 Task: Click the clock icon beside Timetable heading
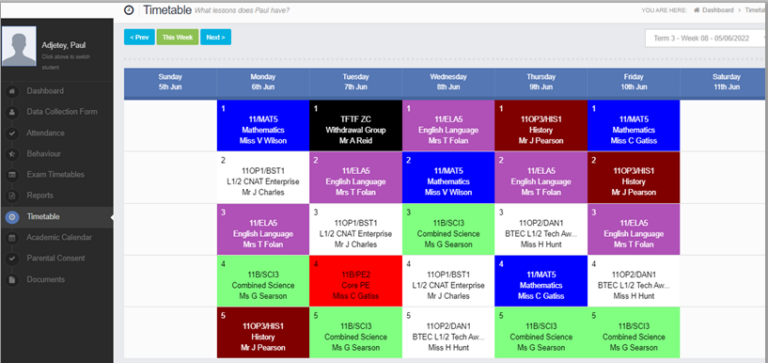(129, 10)
